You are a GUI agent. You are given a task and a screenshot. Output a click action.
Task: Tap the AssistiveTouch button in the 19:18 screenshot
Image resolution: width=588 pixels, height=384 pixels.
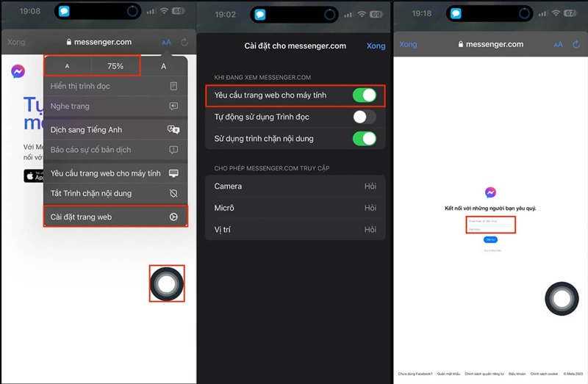(x=562, y=299)
